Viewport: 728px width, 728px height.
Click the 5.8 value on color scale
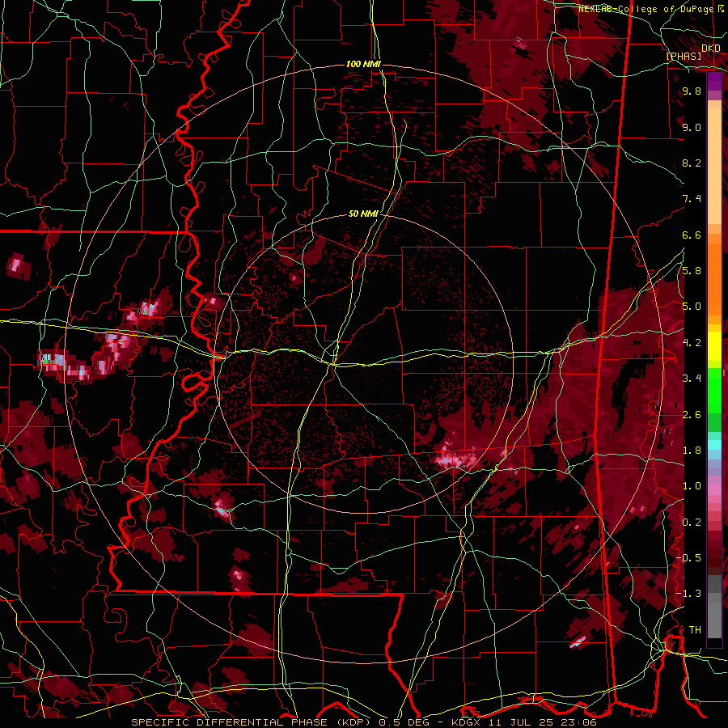point(692,271)
